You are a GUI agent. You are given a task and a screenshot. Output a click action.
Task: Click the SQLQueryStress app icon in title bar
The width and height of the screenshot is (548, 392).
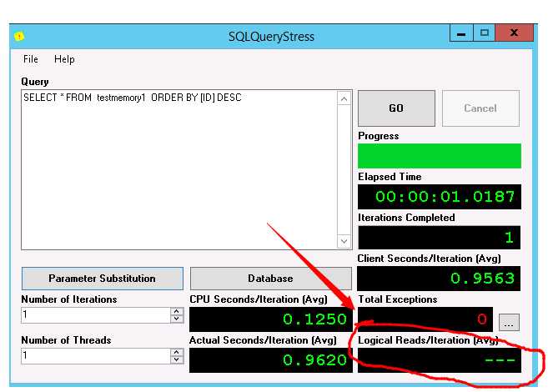click(19, 36)
